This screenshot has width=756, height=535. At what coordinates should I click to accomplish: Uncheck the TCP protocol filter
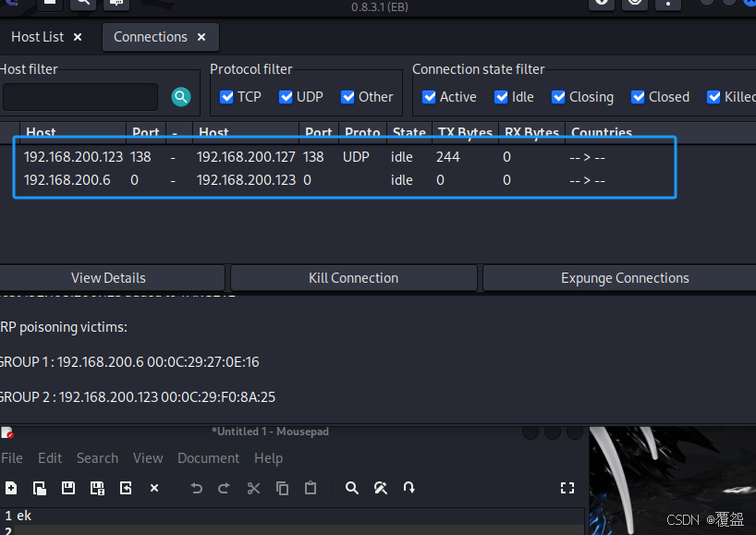226,97
